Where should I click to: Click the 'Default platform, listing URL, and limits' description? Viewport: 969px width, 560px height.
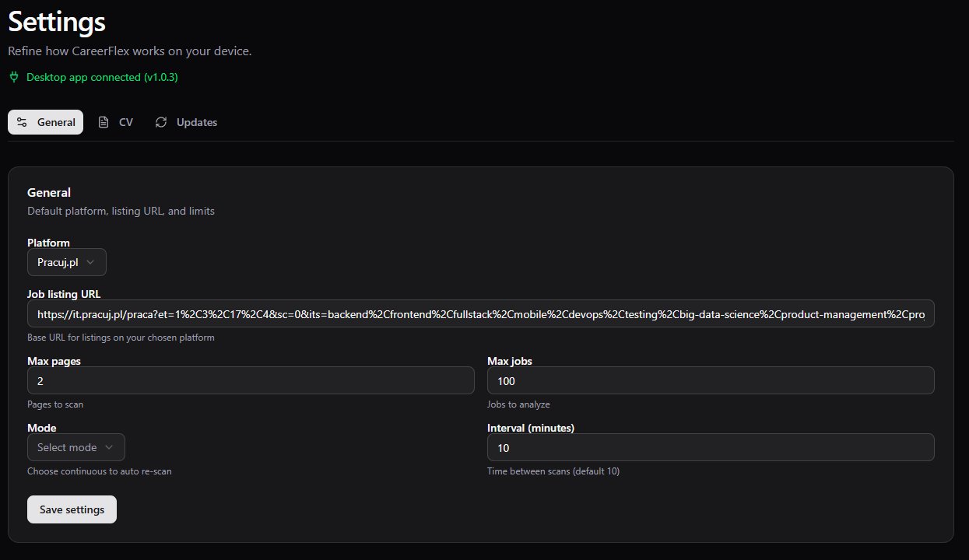121,211
